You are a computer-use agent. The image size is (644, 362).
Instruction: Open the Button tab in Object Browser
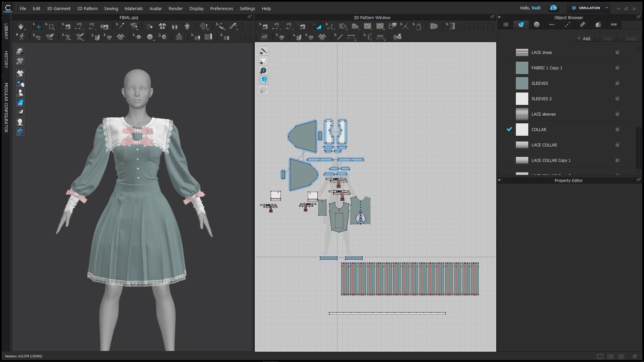pyautogui.click(x=537, y=24)
